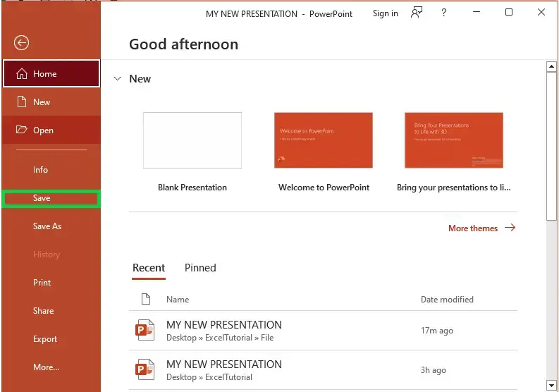Screen dimensions: 559x392
Task: Click the Blank Presentation label
Action: (192, 188)
